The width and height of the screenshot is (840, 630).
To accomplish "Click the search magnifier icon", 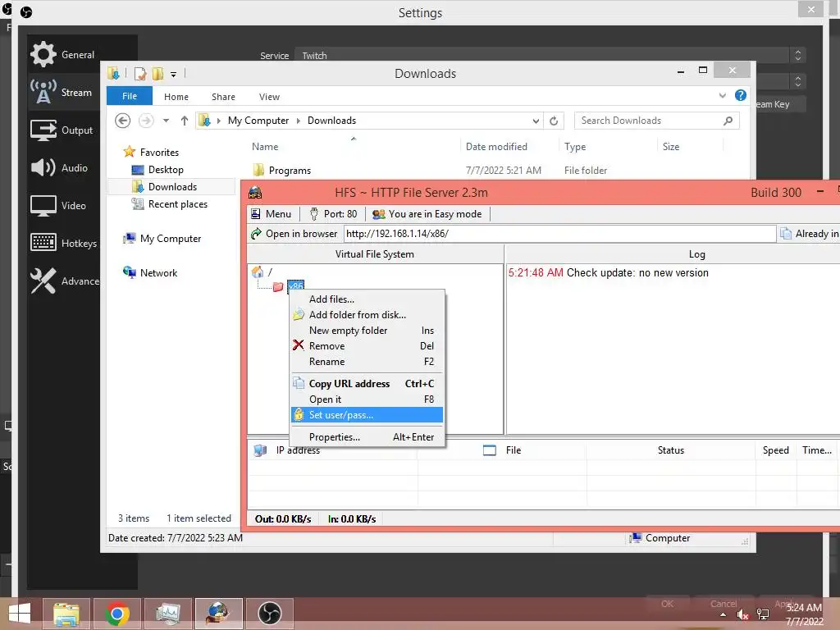I will click(x=728, y=121).
